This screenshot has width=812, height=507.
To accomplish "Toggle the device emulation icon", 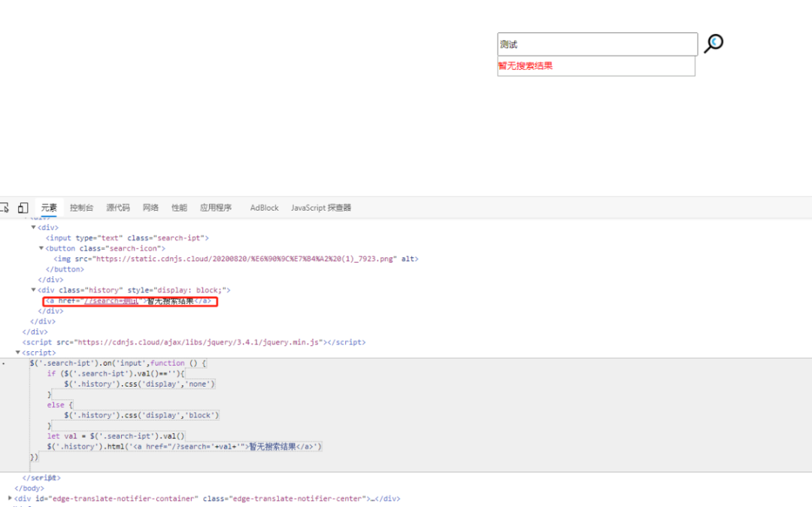I will (x=23, y=208).
